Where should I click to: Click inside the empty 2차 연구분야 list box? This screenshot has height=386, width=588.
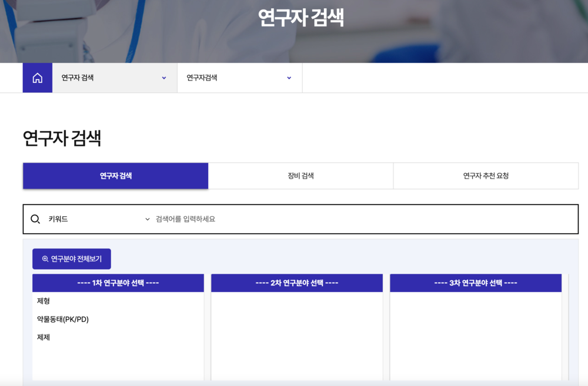(297, 335)
